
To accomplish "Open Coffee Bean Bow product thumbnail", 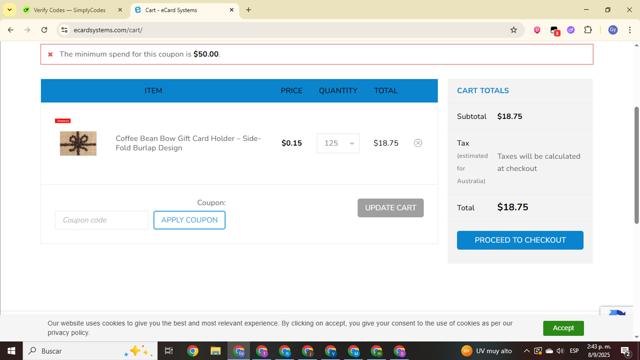I will click(x=78, y=143).
